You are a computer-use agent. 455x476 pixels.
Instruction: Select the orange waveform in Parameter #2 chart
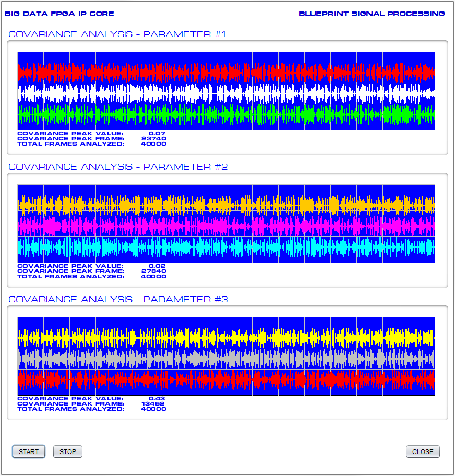point(226,205)
